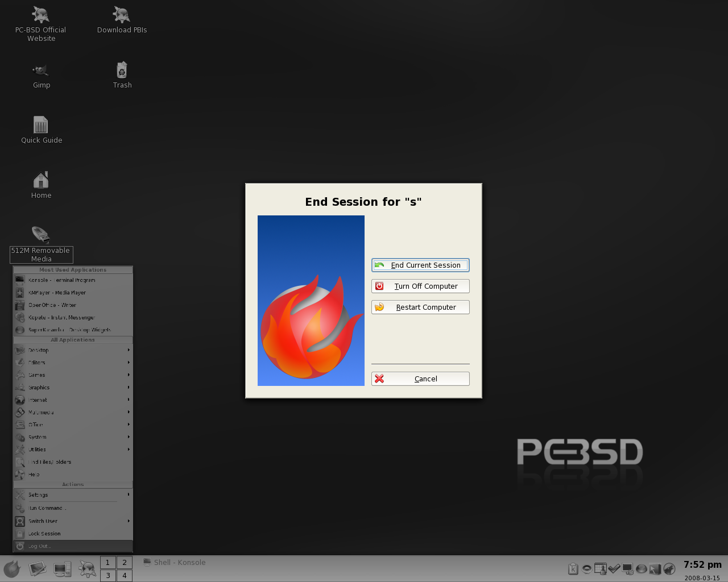Launch OpenOffice - Writer from menu
The width and height of the screenshot is (728, 582).
pyautogui.click(x=73, y=305)
